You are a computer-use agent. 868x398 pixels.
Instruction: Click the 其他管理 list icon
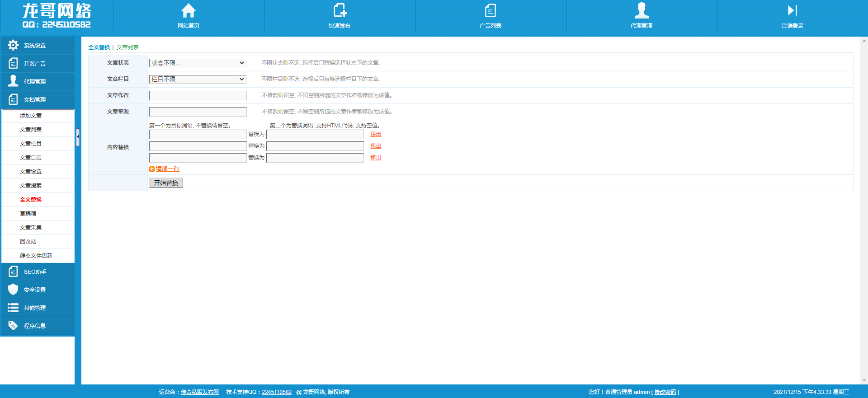(x=13, y=308)
